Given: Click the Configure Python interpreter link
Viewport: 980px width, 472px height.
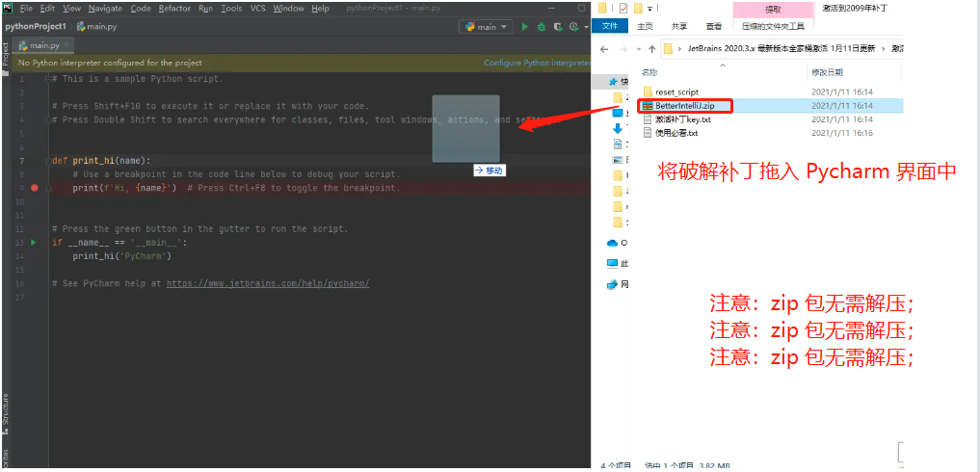Looking at the screenshot, I should [537, 63].
